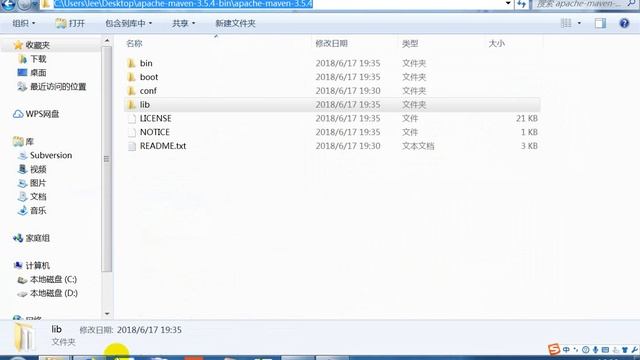Click the lib folder thumbnail in details pane
Viewport: 640px width, 360px height.
tap(24, 337)
